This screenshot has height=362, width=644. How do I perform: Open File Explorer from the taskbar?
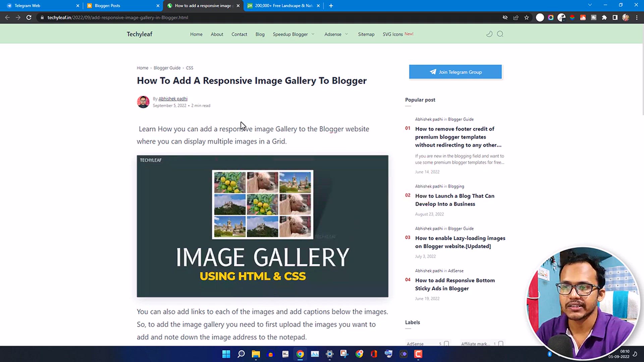pyautogui.click(x=256, y=354)
